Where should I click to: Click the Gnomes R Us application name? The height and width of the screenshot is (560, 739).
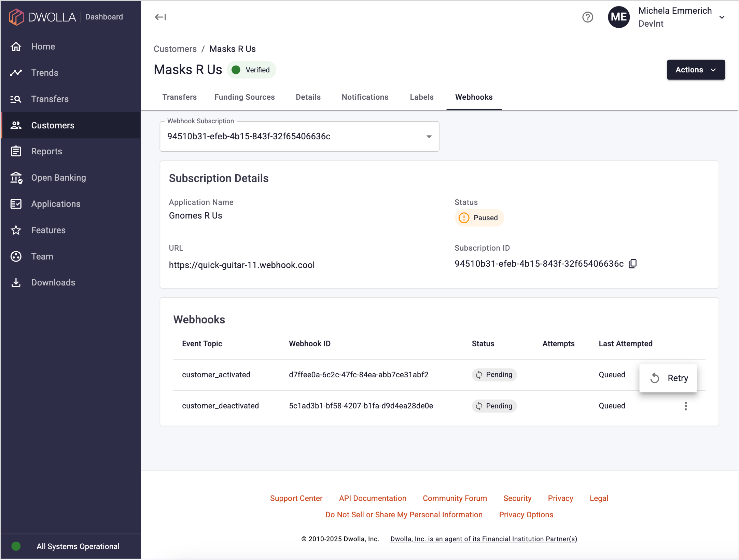point(195,215)
